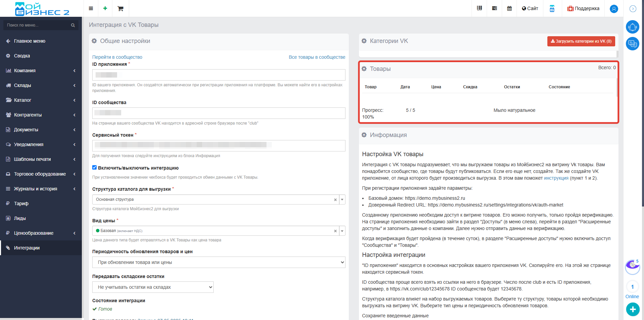
Task: Open the notification bell icon
Action: tap(633, 27)
